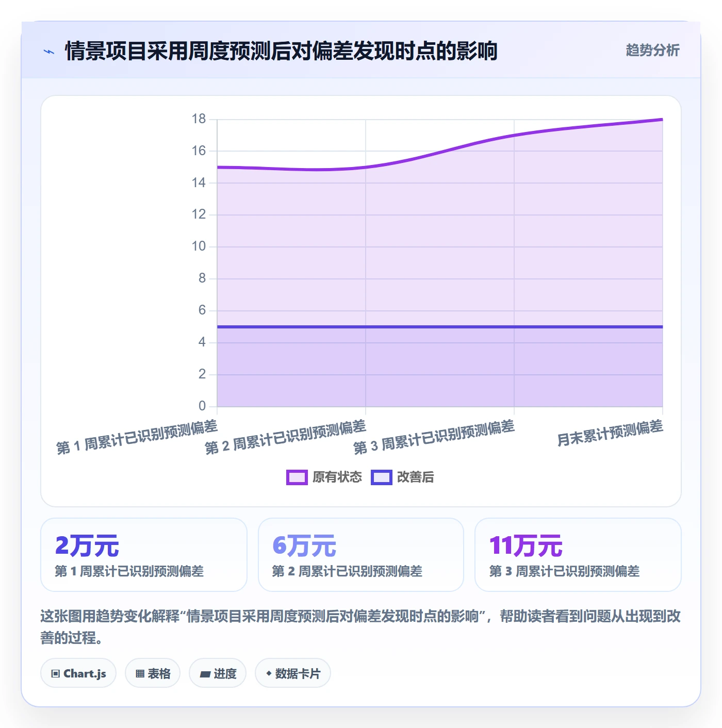The image size is (722, 728).
Task: Select the 进度 tag chip
Action: (x=218, y=673)
